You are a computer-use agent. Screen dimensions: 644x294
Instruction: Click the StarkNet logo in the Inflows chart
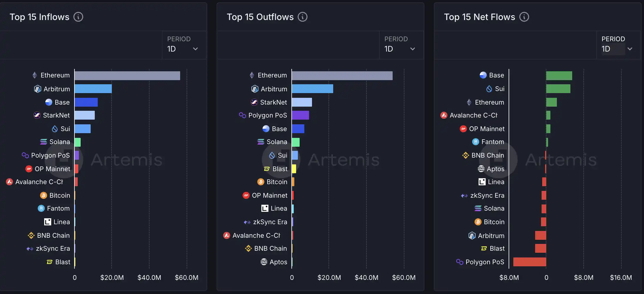(x=37, y=115)
